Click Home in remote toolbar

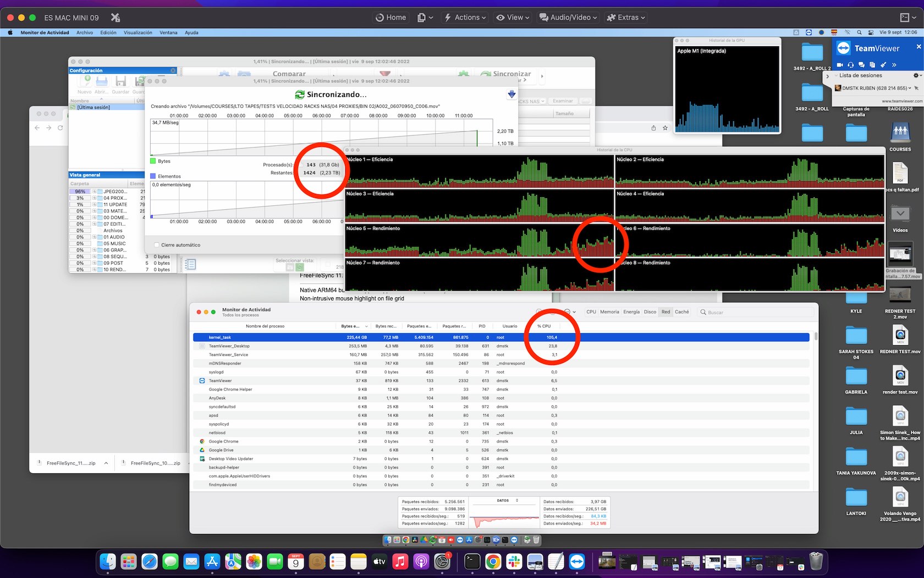click(391, 18)
